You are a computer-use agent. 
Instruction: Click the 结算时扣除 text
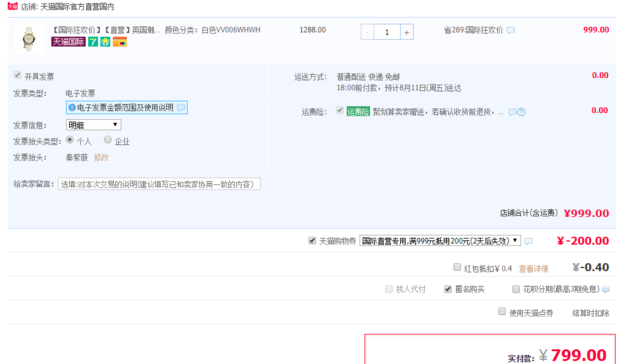point(591,313)
